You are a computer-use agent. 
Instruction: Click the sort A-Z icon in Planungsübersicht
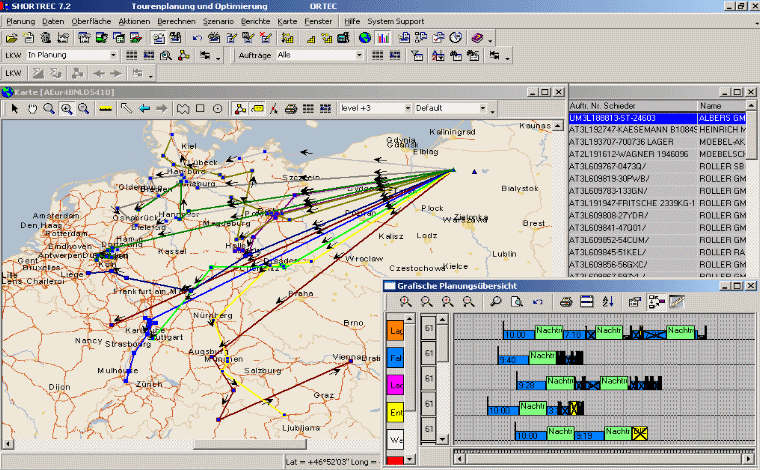coord(608,302)
